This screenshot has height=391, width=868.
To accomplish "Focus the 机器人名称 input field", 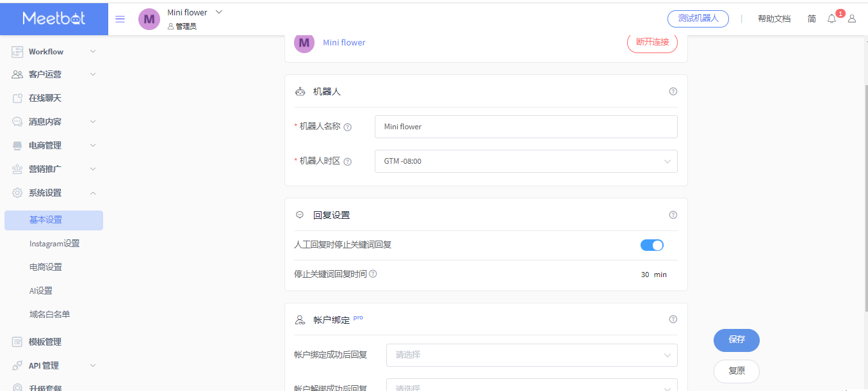I will tap(526, 127).
